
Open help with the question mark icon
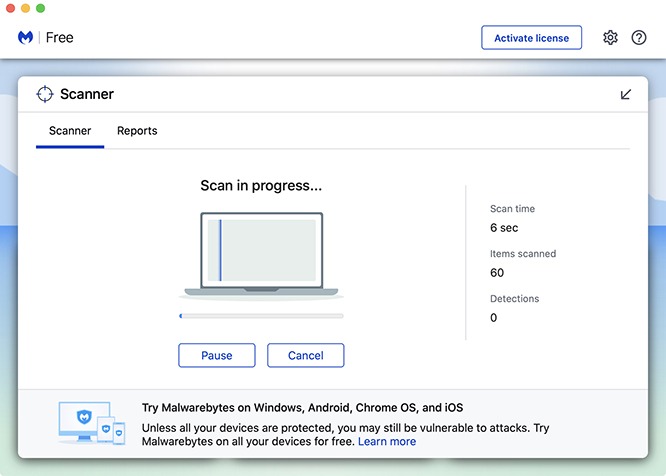(x=639, y=37)
